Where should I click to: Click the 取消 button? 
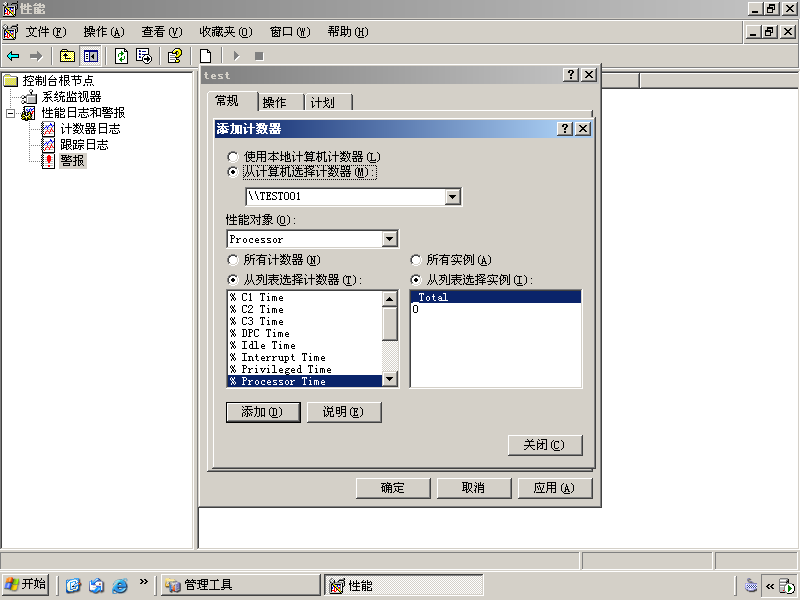pyautogui.click(x=474, y=488)
